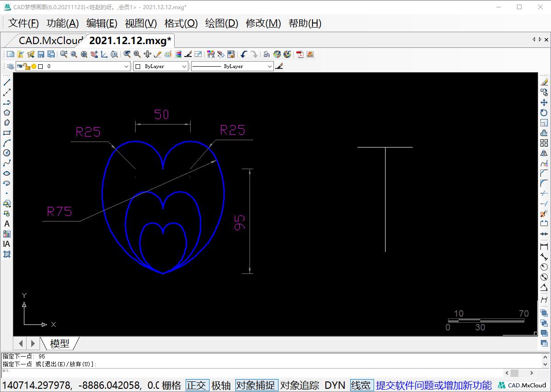Select the Line drawing tool
Screen dimensions: 551x392
[x=7, y=82]
